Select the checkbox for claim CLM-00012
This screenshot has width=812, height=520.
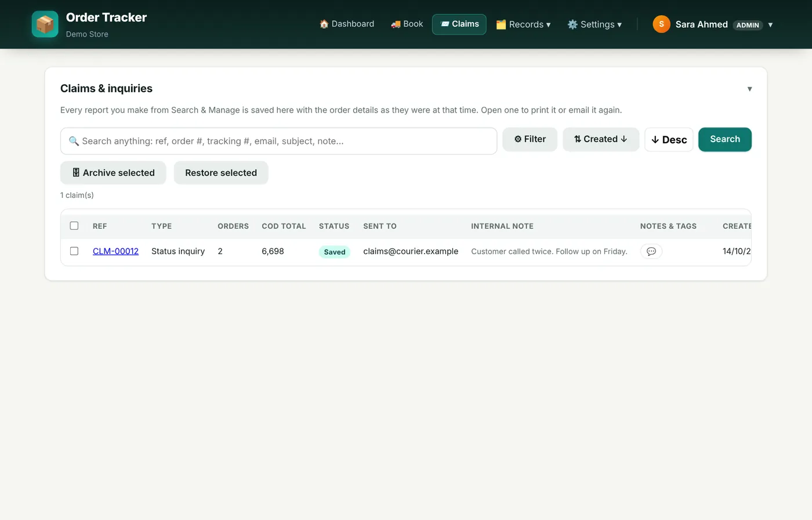click(74, 251)
